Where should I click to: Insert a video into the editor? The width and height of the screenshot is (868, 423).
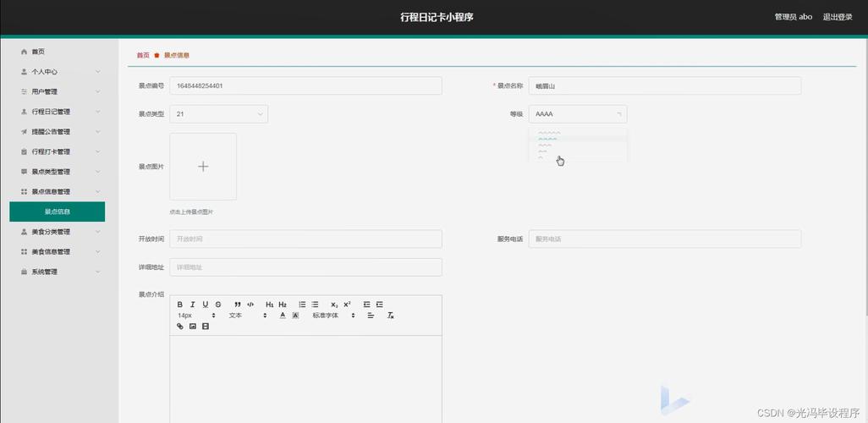point(206,327)
